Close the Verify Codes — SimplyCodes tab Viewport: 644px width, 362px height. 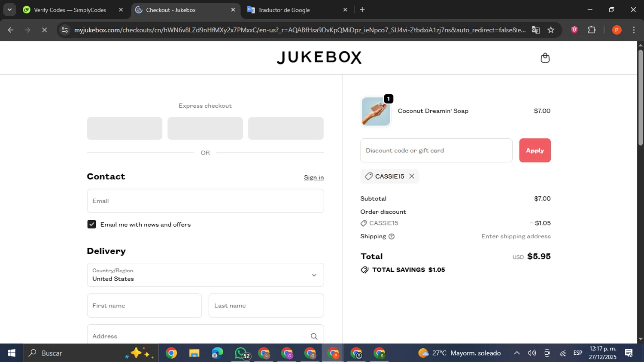[121, 9]
